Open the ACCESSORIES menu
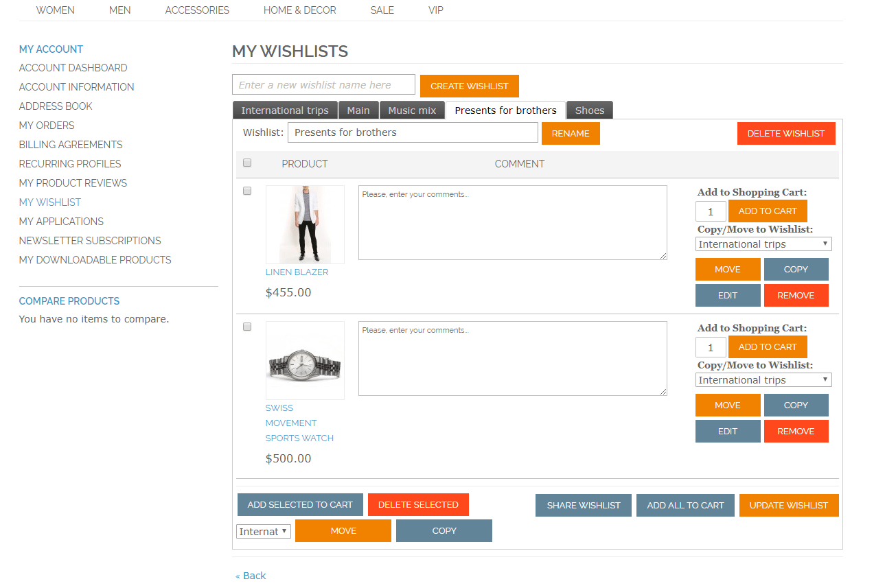Screen dimensions: 874x588 pyautogui.click(x=196, y=10)
